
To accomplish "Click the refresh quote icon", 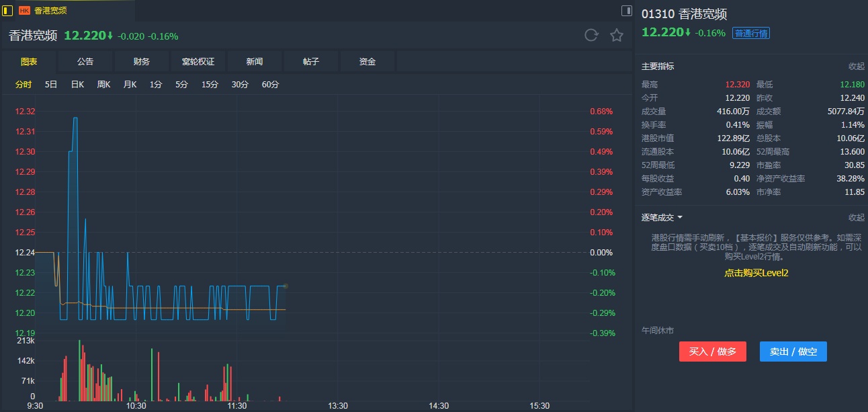I will click(591, 36).
